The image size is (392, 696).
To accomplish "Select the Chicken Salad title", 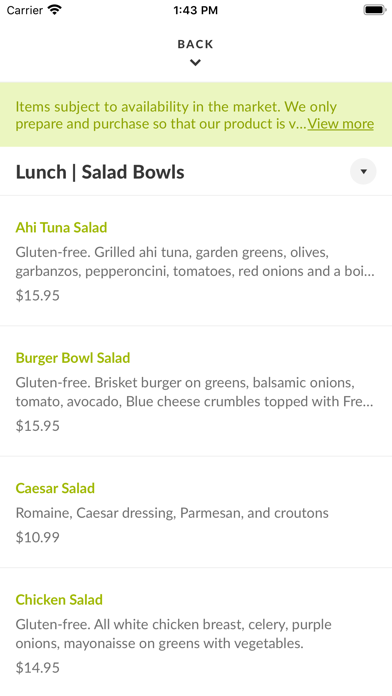I will [x=59, y=600].
